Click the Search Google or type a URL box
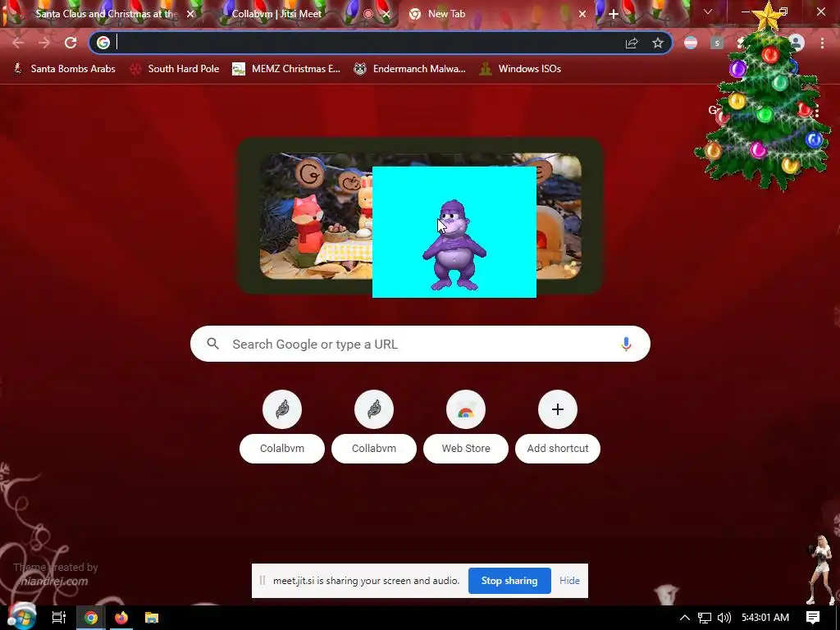Viewport: 840px width, 630px height. 420,344
